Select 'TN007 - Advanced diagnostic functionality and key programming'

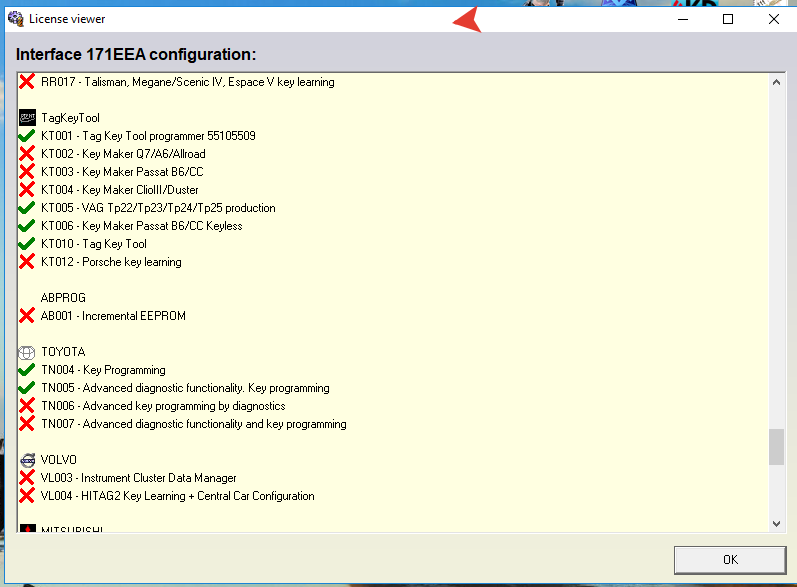click(x=194, y=424)
